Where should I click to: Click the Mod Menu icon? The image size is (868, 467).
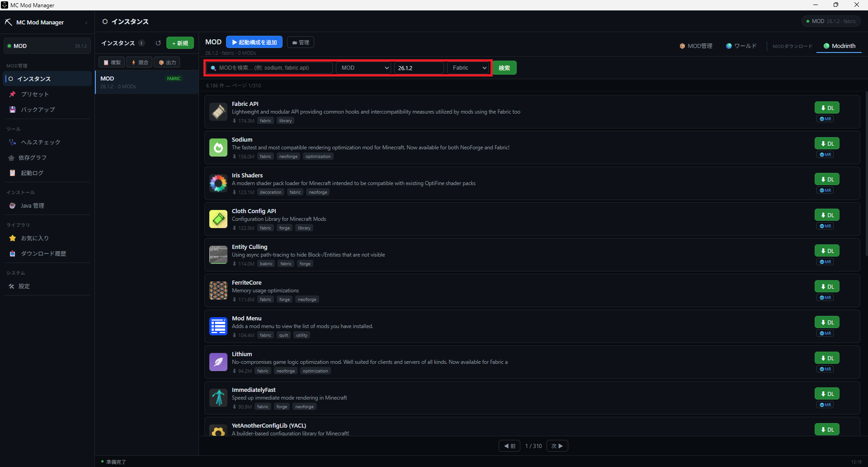pyautogui.click(x=218, y=326)
